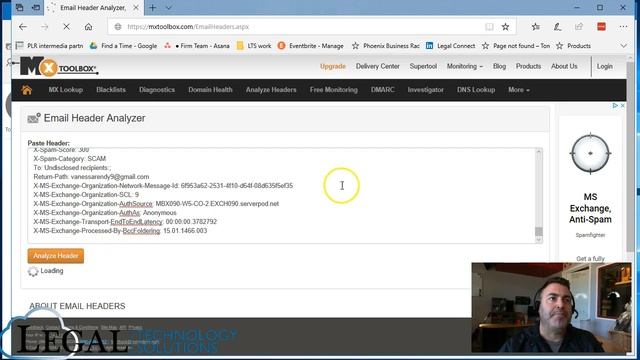640x360 pixels.
Task: Select the DMARC nav tab
Action: coord(382,90)
